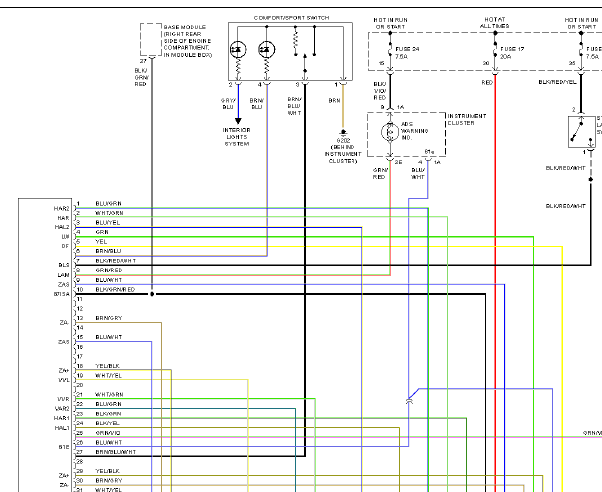Image resolution: width=602 pixels, height=492 pixels.
Task: Click the HAL1 terminal label
Action: (62, 428)
